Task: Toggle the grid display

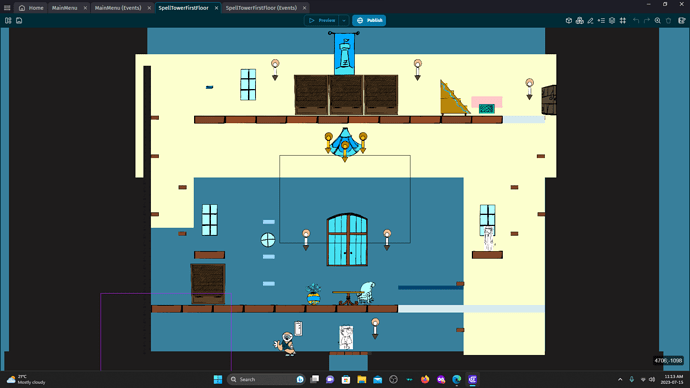Action: pyautogui.click(x=623, y=20)
